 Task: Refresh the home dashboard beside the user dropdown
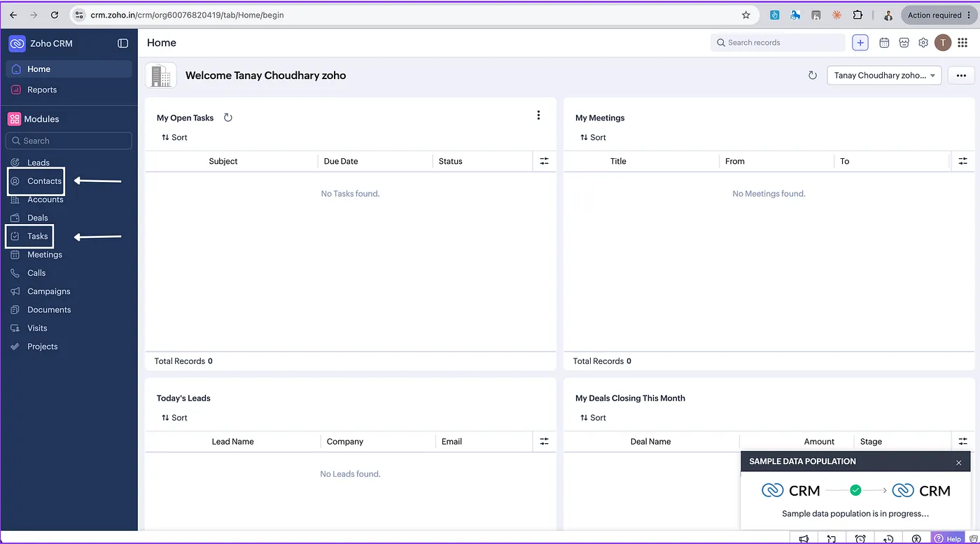pyautogui.click(x=813, y=76)
